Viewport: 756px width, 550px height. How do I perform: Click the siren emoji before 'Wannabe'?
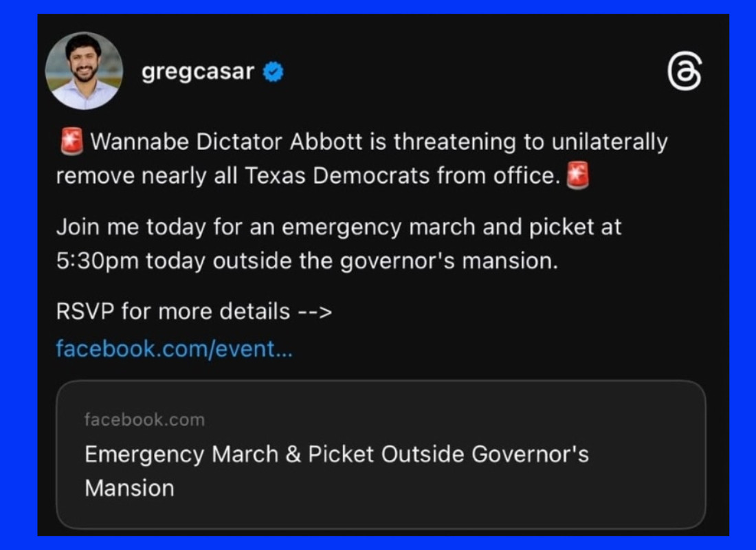tap(71, 142)
